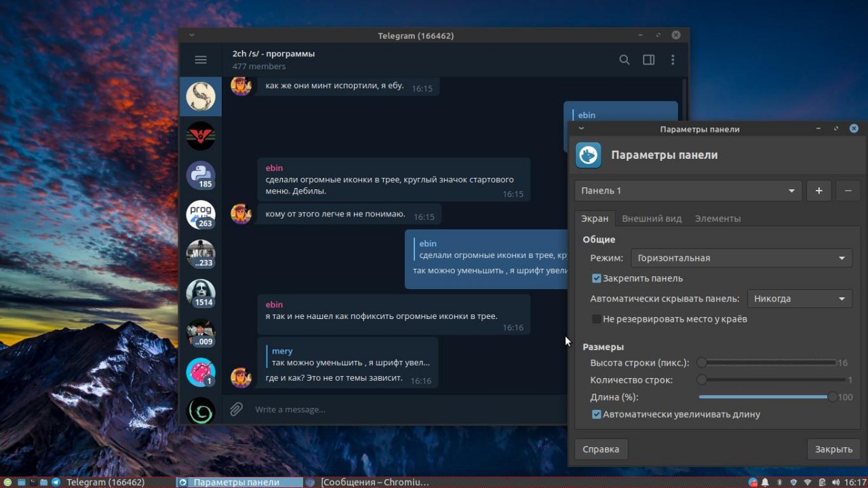
Task: Launch terminal from the taskbar
Action: pos(33,483)
